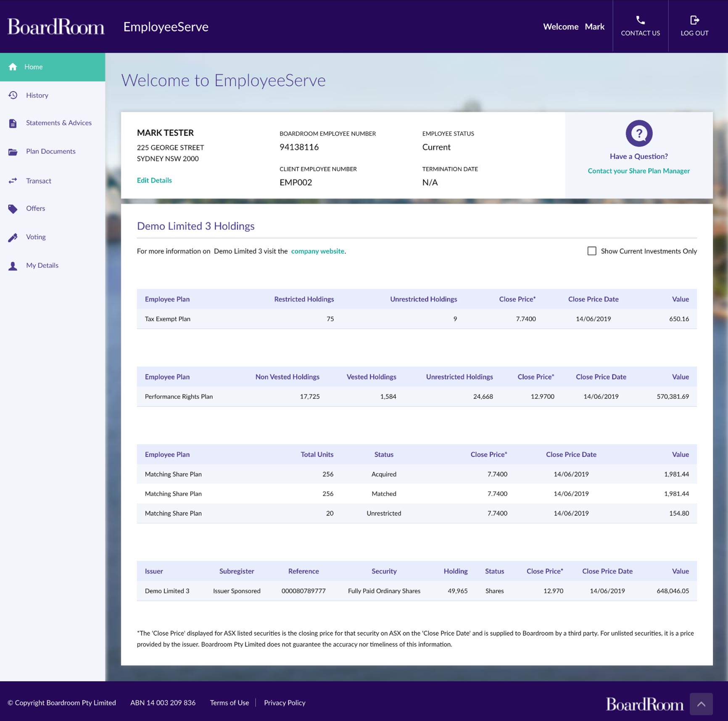
Task: Click the Home house icon in sidebar
Action: [x=13, y=67]
